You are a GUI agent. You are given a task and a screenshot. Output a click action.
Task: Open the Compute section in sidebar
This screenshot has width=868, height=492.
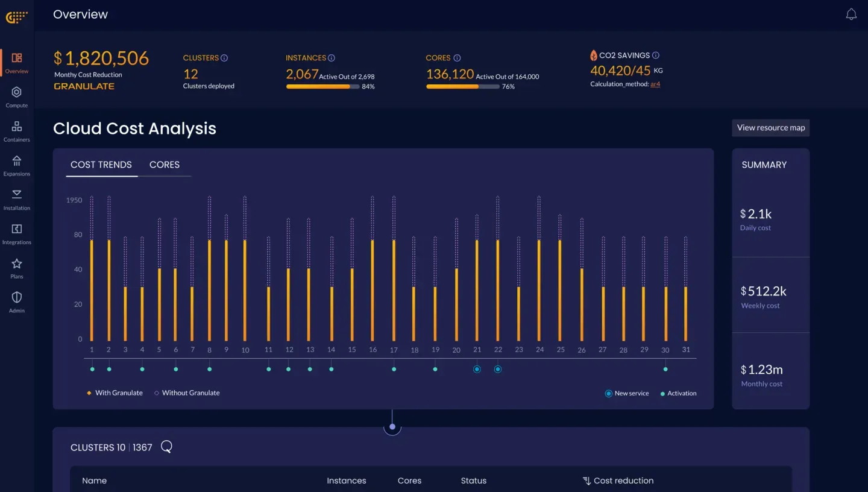coord(17,96)
